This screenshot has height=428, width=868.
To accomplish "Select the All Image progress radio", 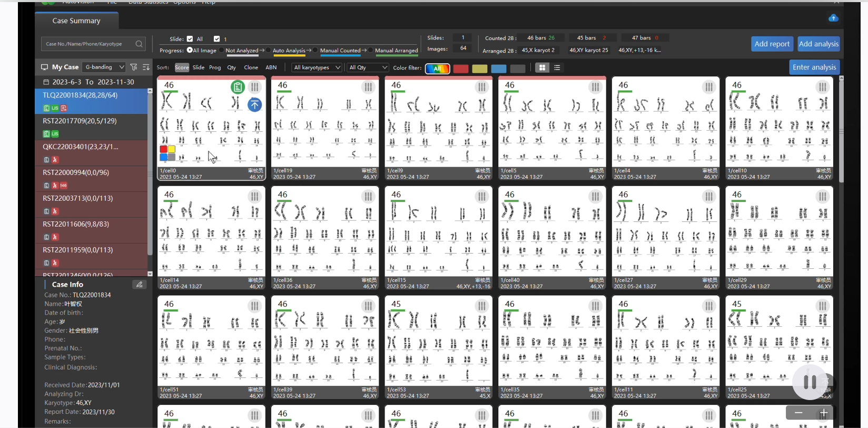I will click(190, 50).
